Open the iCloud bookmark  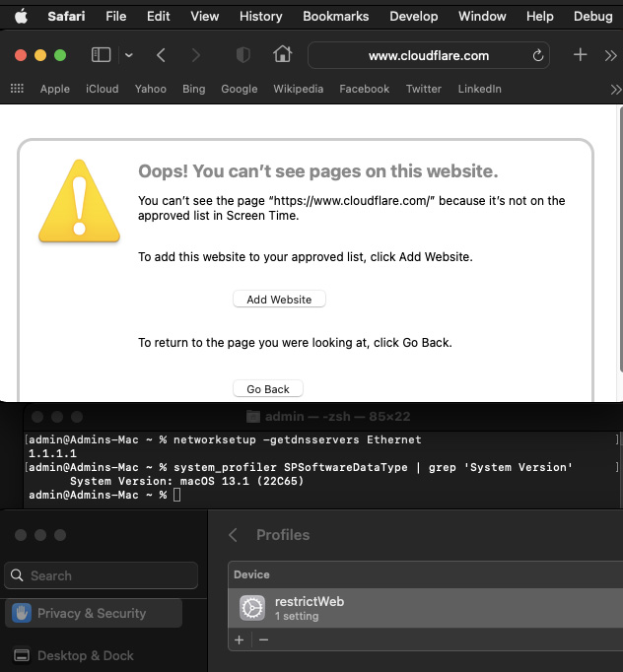(103, 89)
